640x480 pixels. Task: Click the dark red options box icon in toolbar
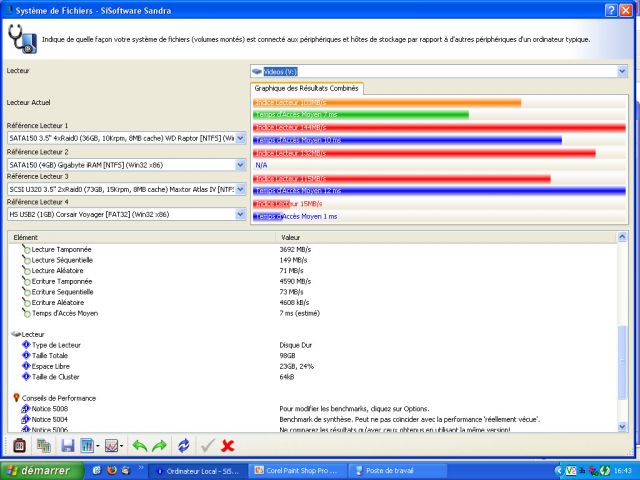19,445
